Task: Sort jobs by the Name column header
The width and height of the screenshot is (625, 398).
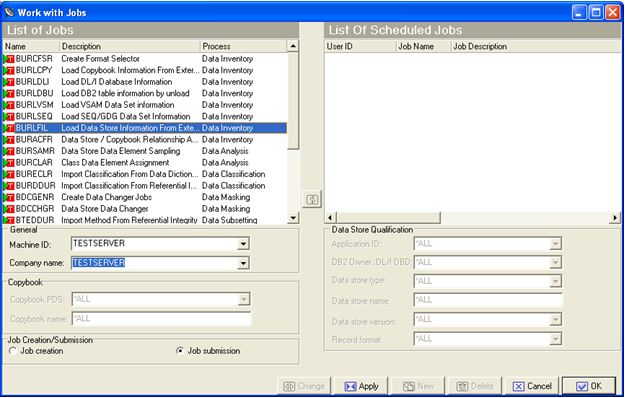Action: [31, 46]
